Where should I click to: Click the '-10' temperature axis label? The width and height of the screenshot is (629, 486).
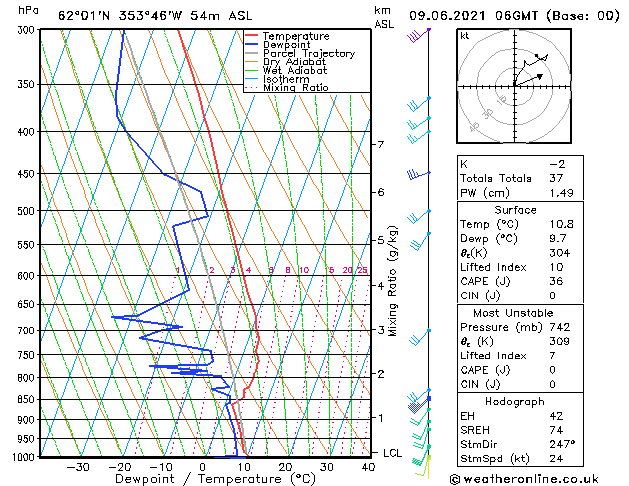coord(161,467)
